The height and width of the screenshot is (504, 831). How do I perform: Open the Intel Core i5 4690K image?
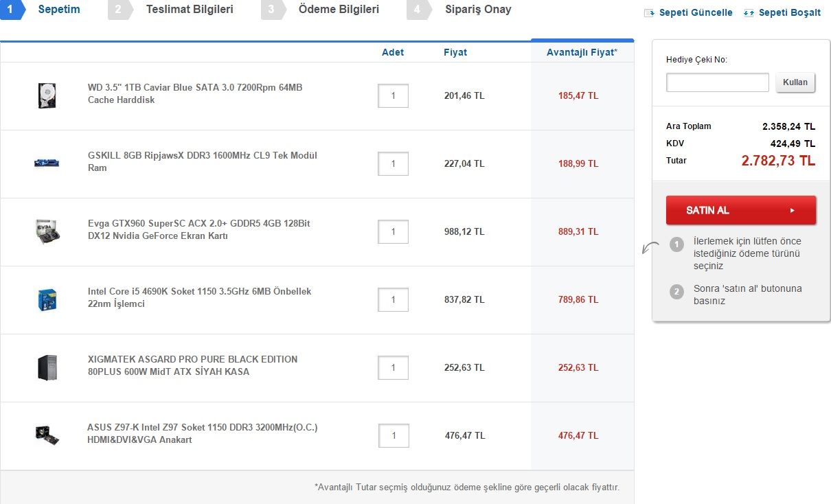[47, 299]
